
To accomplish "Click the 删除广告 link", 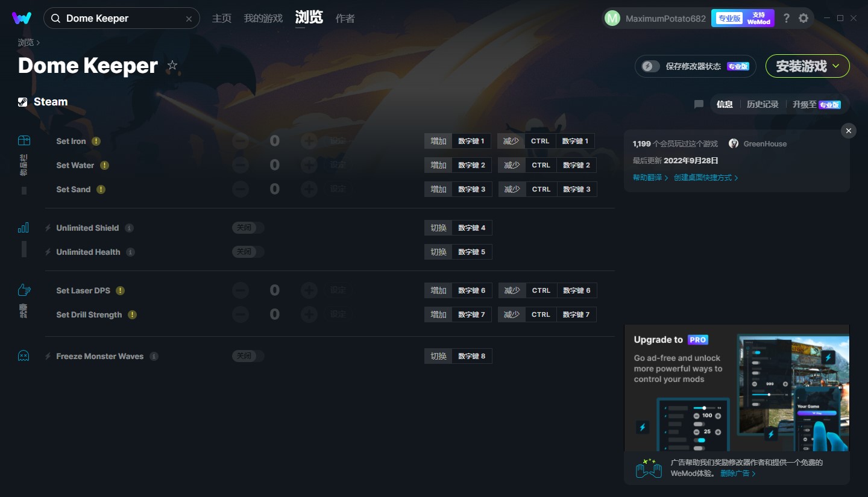I will pyautogui.click(x=738, y=473).
